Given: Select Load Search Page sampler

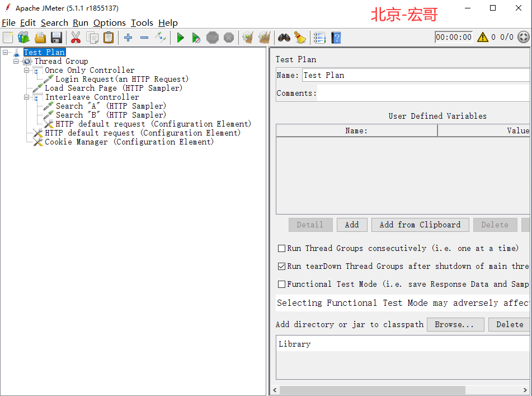Looking at the screenshot, I should (114, 88).
